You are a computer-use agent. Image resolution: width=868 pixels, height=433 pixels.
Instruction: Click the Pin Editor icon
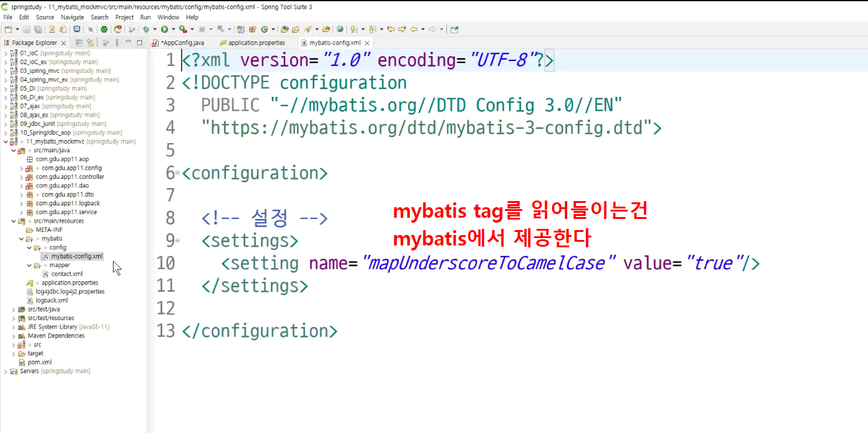point(454,29)
